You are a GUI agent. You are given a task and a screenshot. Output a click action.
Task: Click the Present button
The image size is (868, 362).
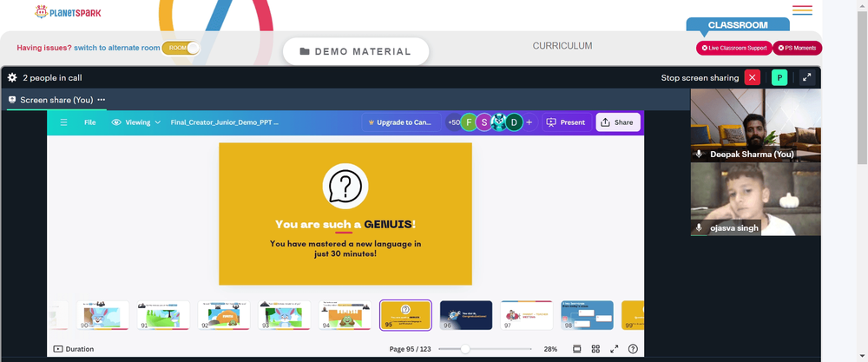[567, 122]
